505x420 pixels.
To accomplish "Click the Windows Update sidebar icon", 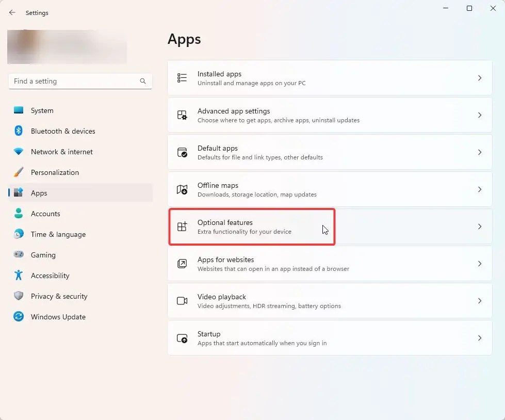I will click(x=19, y=317).
